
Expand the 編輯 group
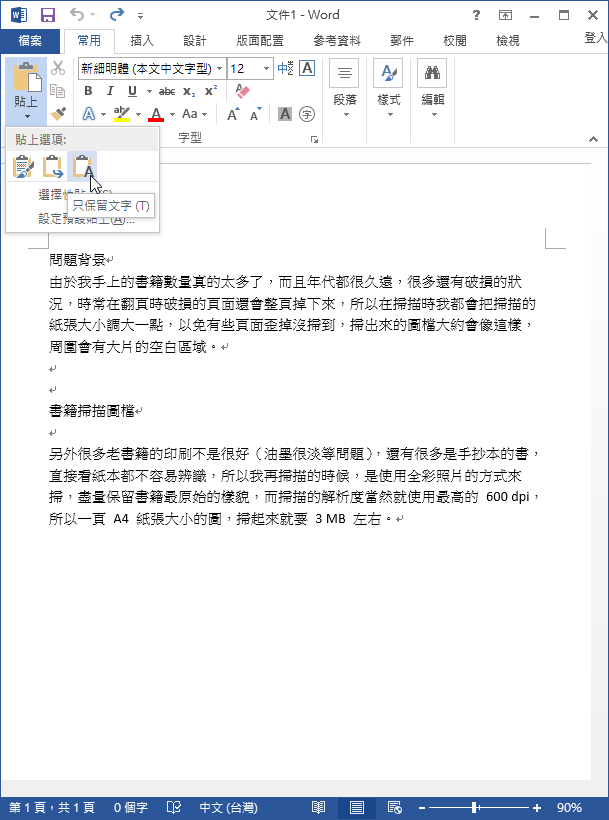pyautogui.click(x=432, y=89)
